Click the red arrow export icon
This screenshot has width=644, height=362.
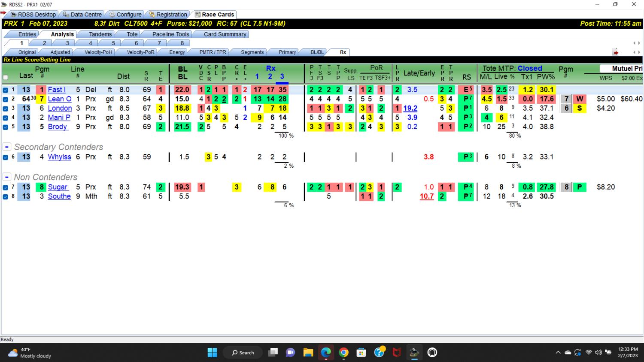click(616, 52)
